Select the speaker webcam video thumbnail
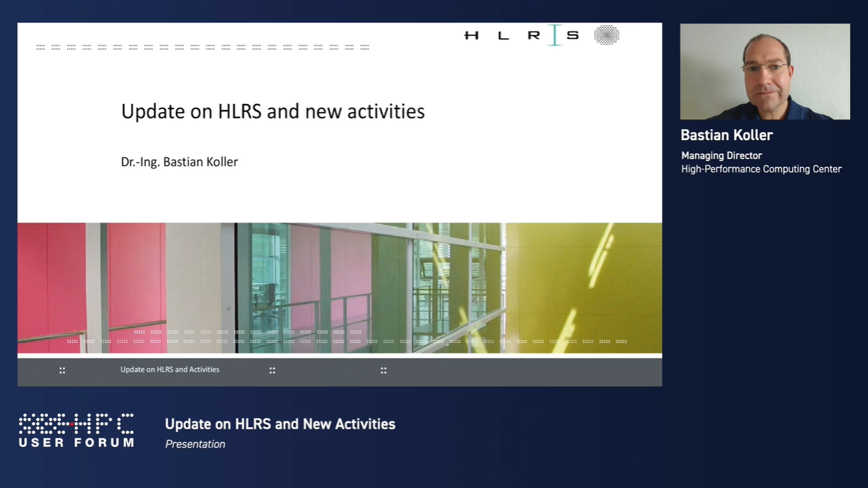This screenshot has height=488, width=868. [765, 71]
